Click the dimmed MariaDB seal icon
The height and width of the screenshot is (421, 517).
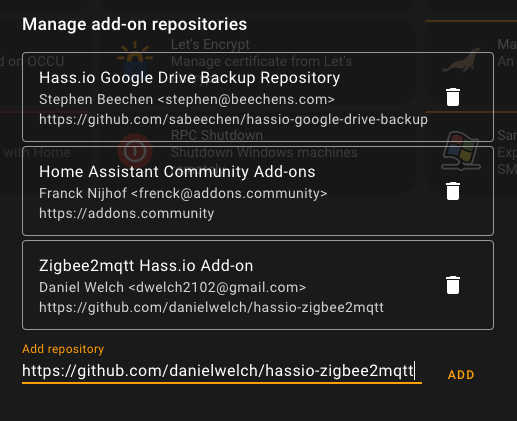click(461, 60)
